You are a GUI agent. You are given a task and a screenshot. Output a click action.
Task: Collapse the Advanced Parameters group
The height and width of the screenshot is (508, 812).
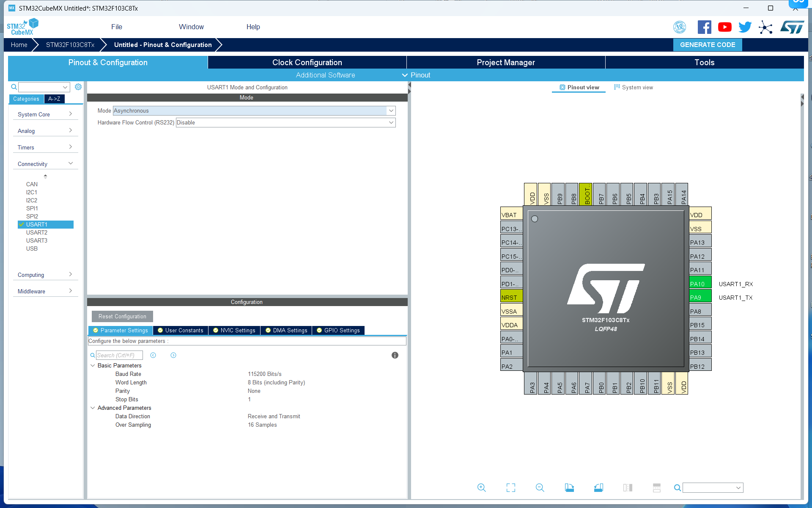tap(93, 408)
